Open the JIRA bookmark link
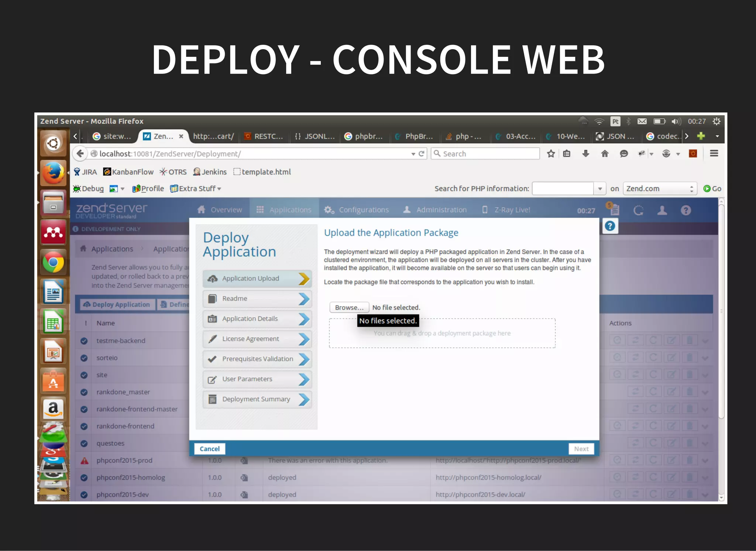This screenshot has width=756, height=551. pyautogui.click(x=85, y=172)
